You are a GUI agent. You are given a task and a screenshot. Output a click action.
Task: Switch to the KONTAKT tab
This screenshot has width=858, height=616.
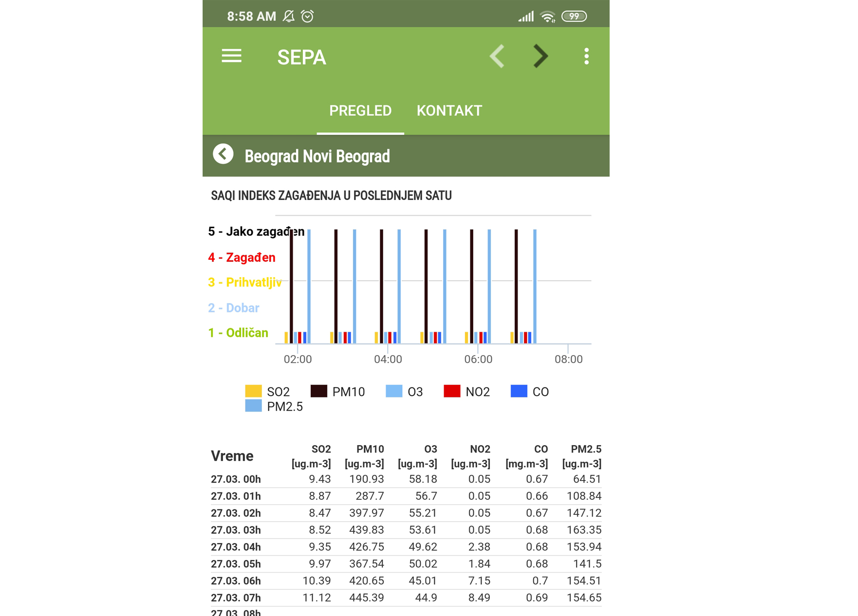click(x=449, y=111)
